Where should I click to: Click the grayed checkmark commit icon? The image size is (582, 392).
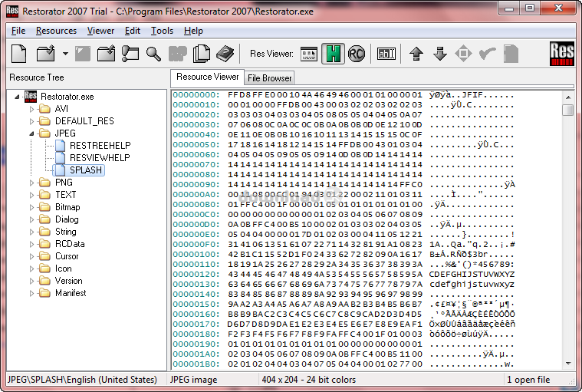coord(488,54)
